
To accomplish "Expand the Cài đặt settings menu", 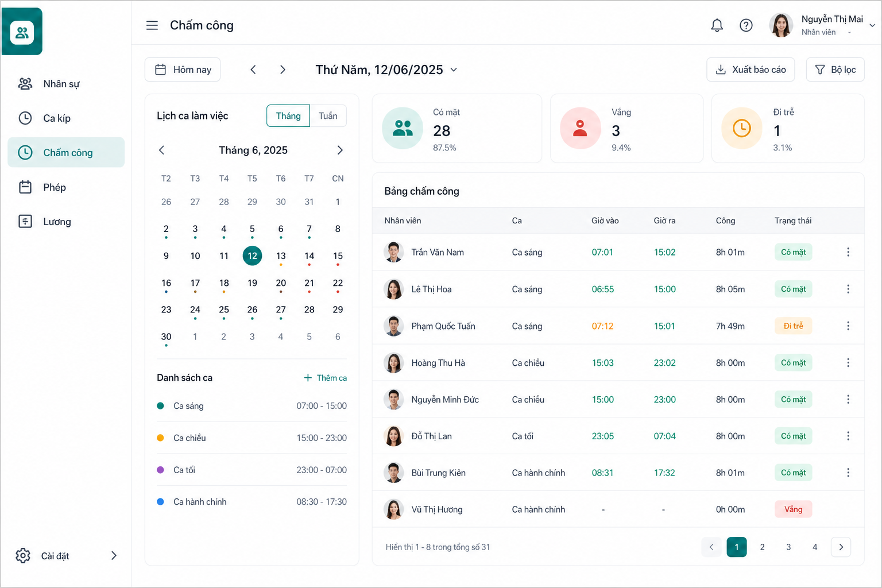I will (x=66, y=556).
